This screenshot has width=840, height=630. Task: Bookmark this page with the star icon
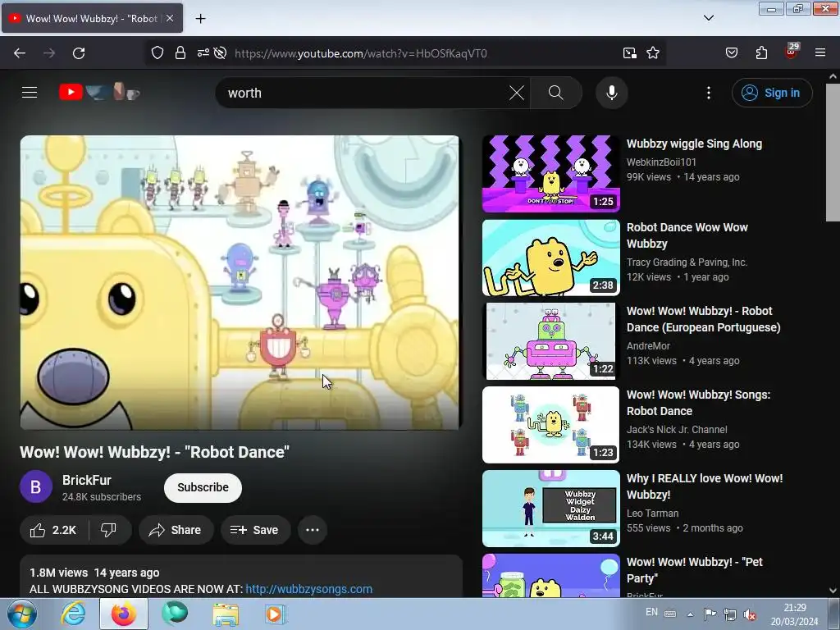tap(652, 53)
